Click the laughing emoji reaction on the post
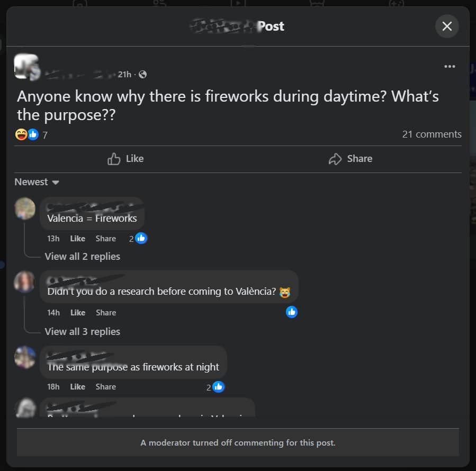Screen dimensions: 476x471 point(21,134)
